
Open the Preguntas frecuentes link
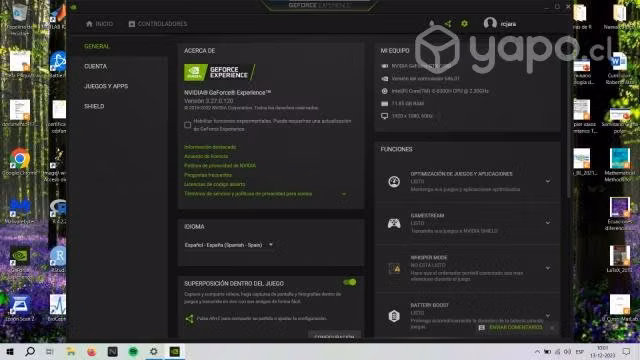coord(208,175)
